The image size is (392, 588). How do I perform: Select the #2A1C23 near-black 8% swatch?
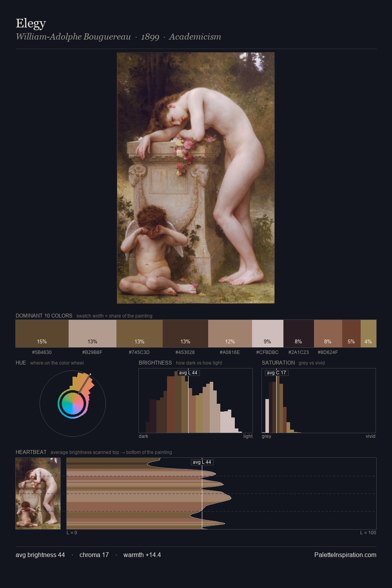[299, 334]
